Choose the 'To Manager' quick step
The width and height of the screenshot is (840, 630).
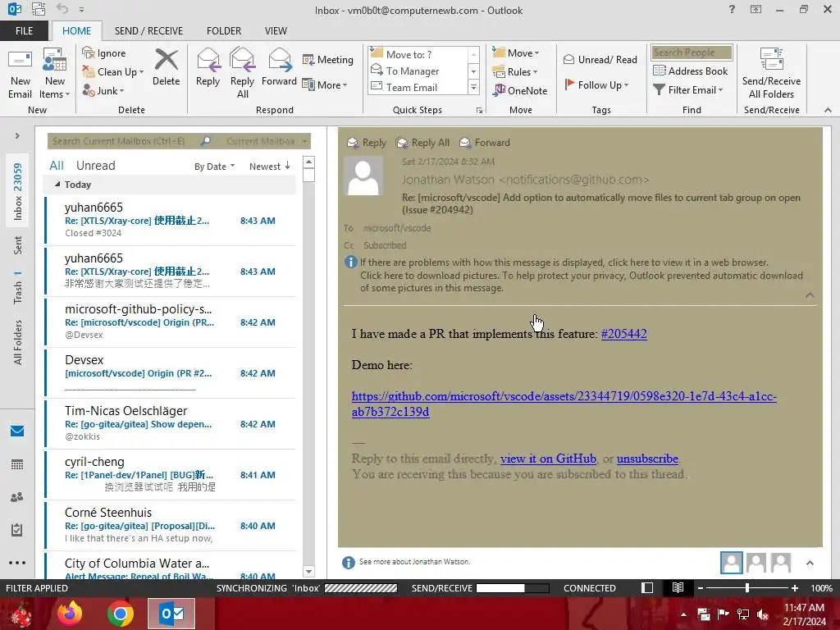click(x=418, y=71)
